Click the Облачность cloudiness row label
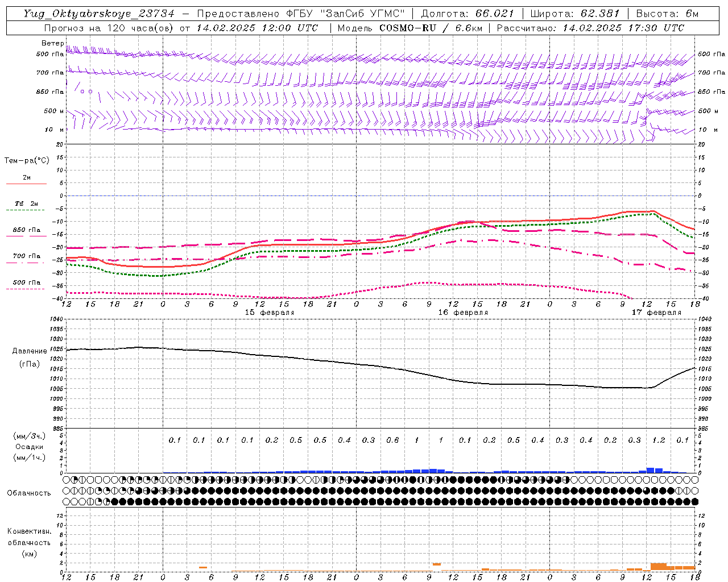 [29, 493]
